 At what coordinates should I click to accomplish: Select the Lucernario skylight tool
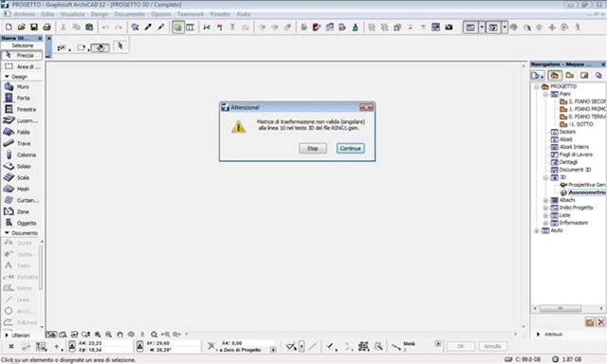tap(22, 120)
